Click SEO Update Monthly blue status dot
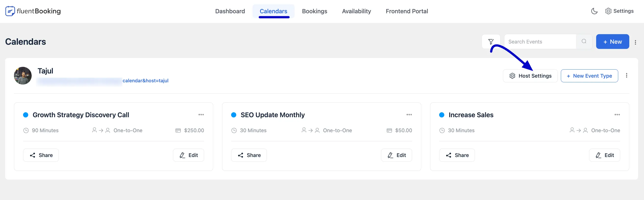The image size is (644, 200). pos(234,115)
